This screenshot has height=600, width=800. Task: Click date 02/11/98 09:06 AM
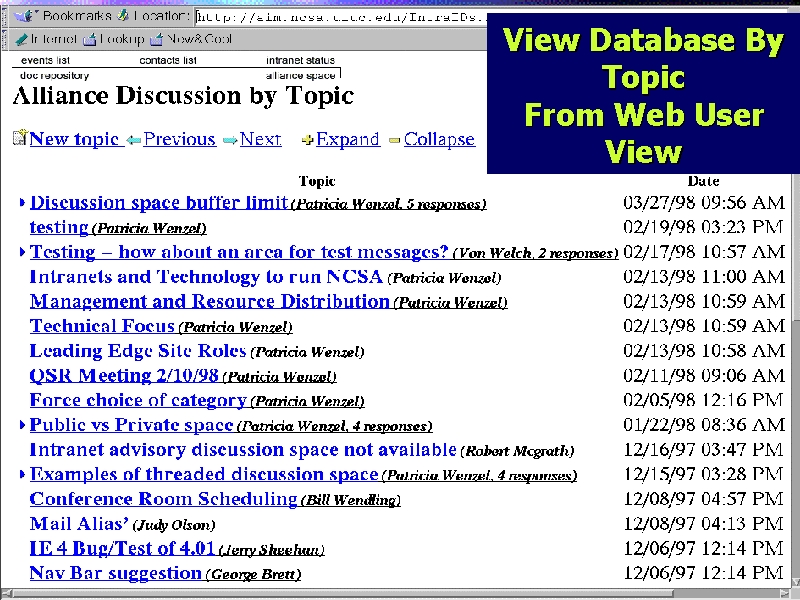coord(704,376)
